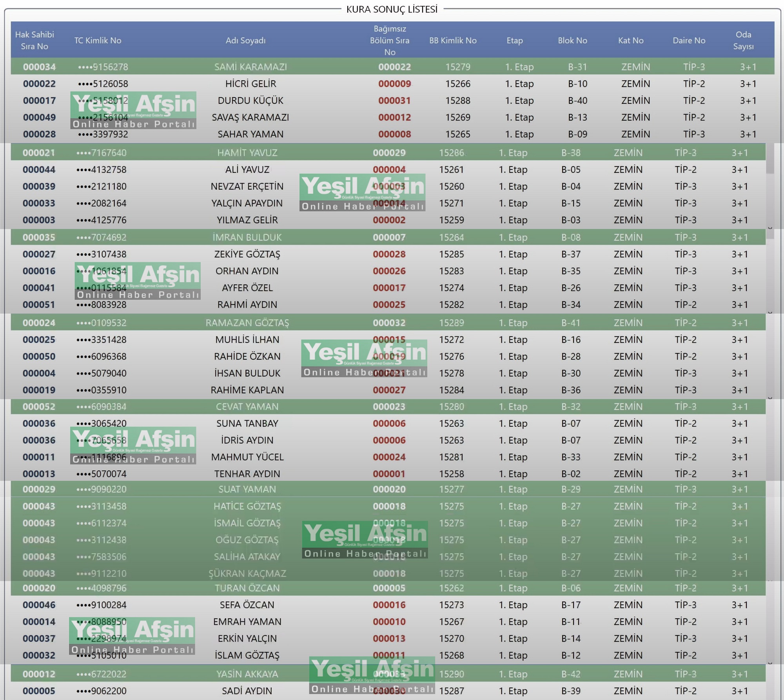784x700 pixels.
Task: Select the name OĞUZ GÖZTAŞ
Action: (x=247, y=540)
